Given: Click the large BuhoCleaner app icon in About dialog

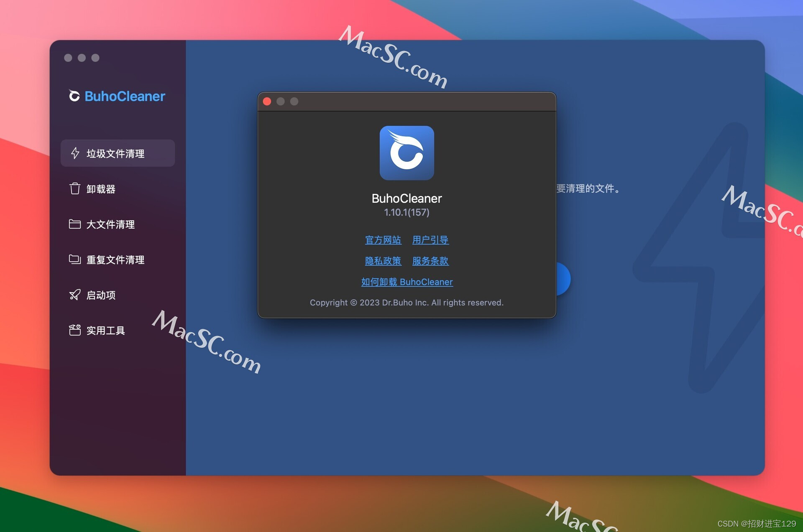Looking at the screenshot, I should (x=407, y=153).
